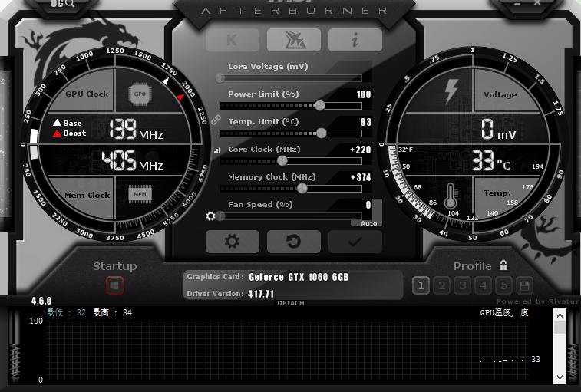The image size is (581, 392).
Task: Open the voltage-frequency curve editor icon
Action: coord(216,151)
